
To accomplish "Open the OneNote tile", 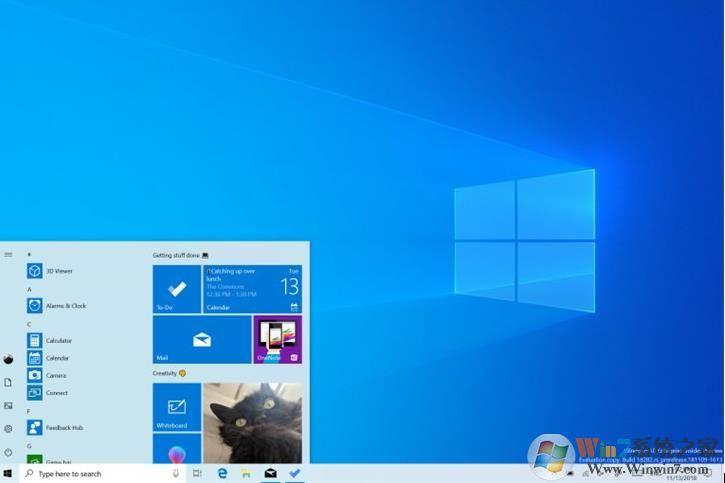I will pyautogui.click(x=277, y=340).
